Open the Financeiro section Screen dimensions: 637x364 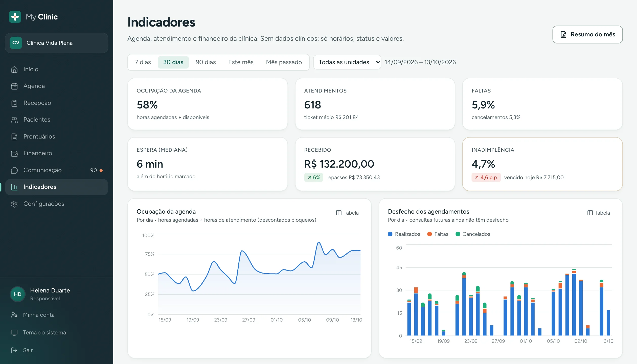click(57, 153)
